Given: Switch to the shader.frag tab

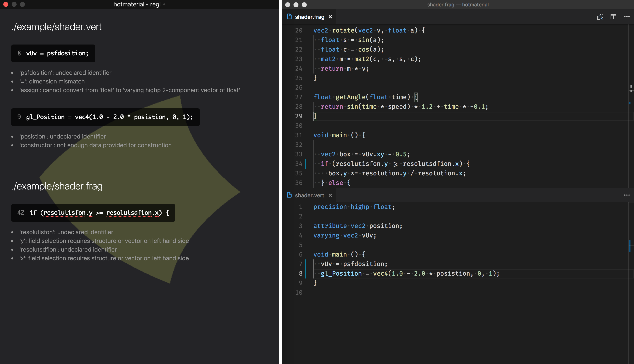Looking at the screenshot, I should [309, 17].
